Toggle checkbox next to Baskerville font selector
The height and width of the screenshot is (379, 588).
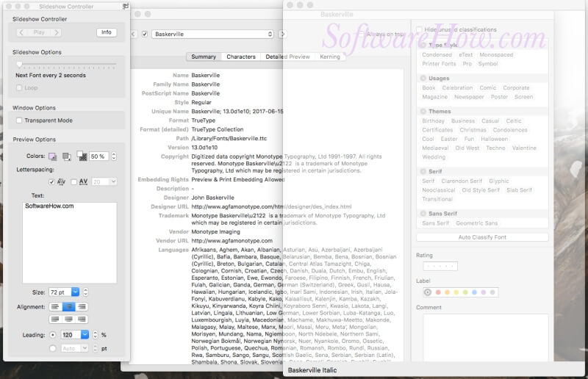(x=145, y=34)
